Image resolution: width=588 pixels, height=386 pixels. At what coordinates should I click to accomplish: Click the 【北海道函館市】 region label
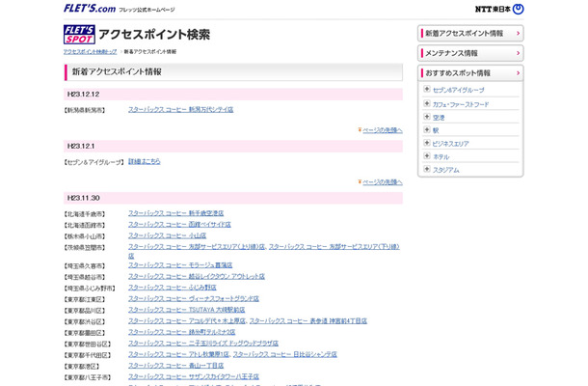pos(85,225)
